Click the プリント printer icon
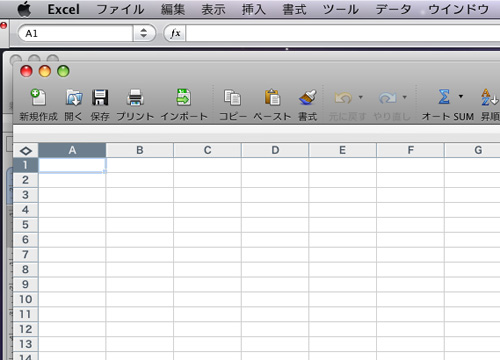Viewport: 500px width, 360px height. click(135, 98)
